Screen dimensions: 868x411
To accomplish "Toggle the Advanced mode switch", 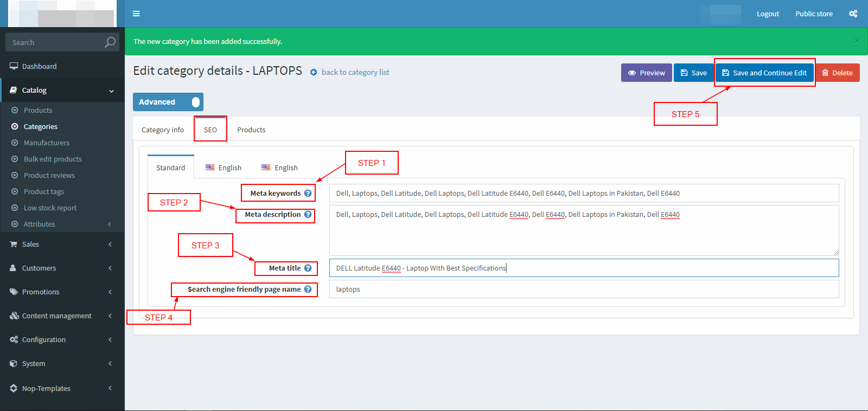I will click(168, 102).
